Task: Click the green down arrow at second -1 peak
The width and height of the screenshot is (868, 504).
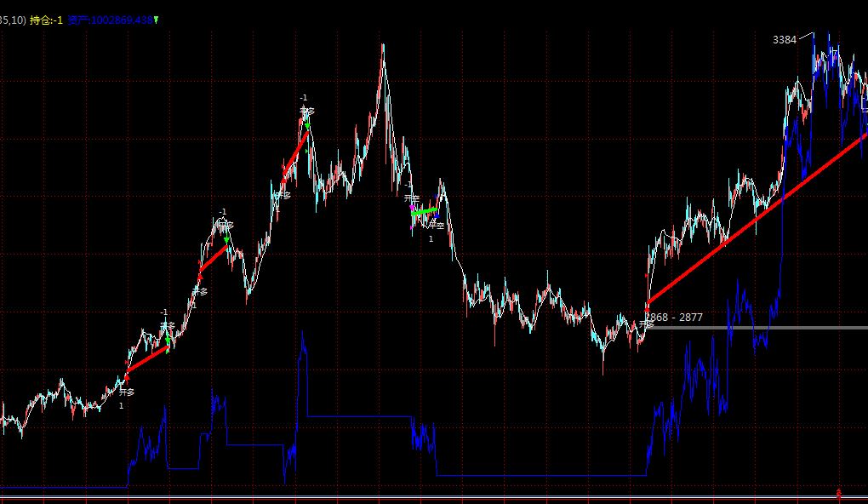Action: [226, 241]
